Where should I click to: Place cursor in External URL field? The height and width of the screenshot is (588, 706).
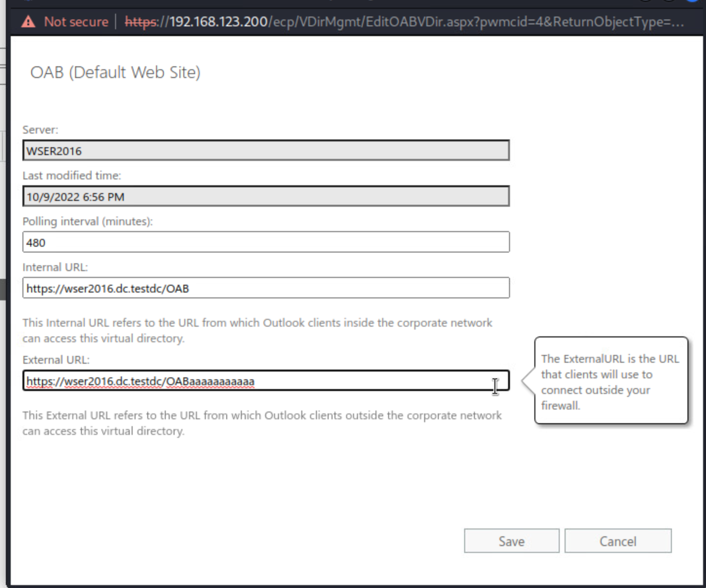[371, 381]
